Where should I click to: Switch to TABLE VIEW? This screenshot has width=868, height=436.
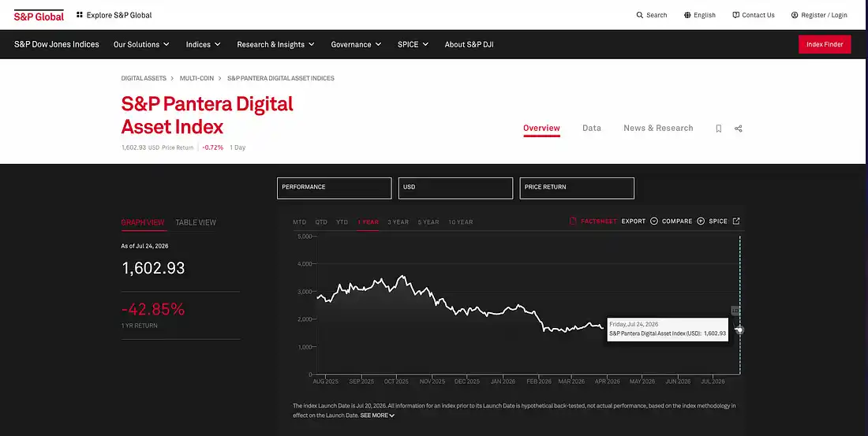click(196, 222)
